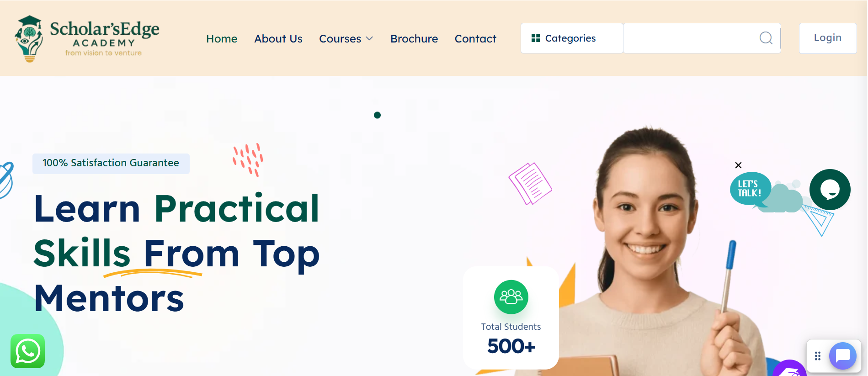
Task: Open the WhatsApp chat icon
Action: 28,351
